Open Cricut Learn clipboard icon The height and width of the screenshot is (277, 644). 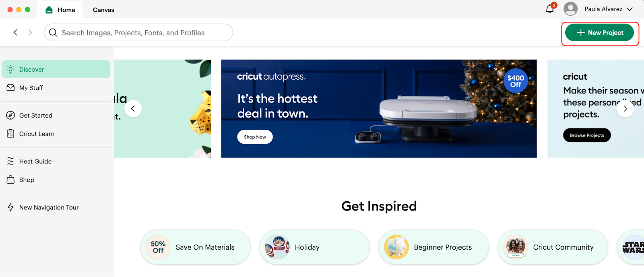click(11, 134)
